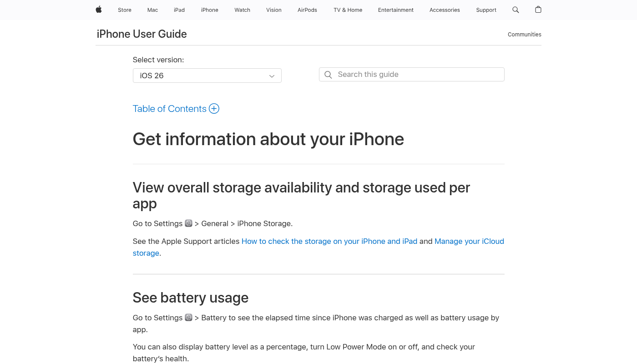Open the site search magnifier icon
637x364 pixels.
coord(516,10)
